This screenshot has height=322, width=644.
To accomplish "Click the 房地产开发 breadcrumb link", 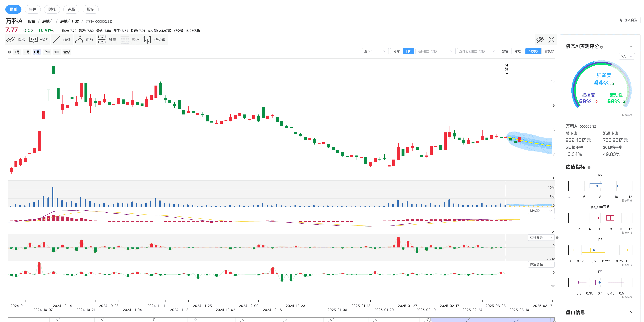I will tap(69, 21).
